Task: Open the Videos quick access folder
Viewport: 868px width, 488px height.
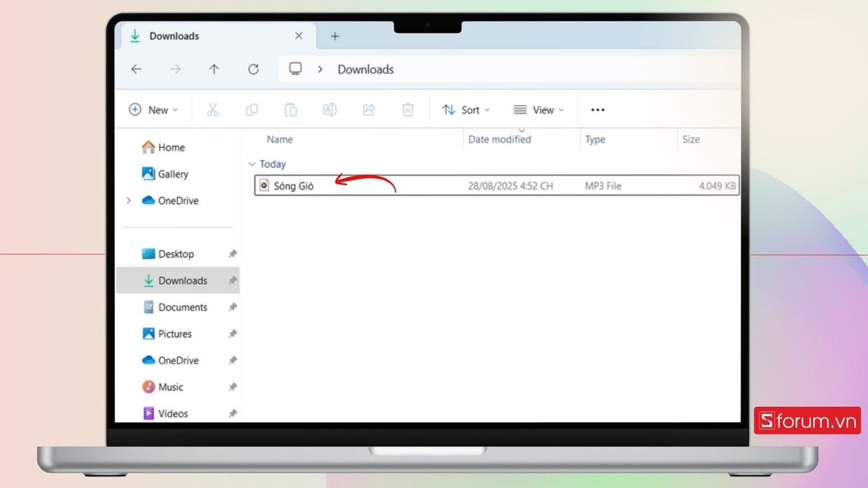Action: point(165,414)
